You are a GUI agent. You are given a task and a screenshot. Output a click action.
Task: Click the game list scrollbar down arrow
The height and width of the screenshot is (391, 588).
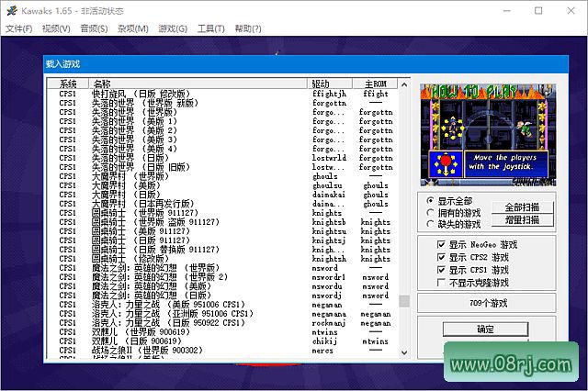point(404,352)
